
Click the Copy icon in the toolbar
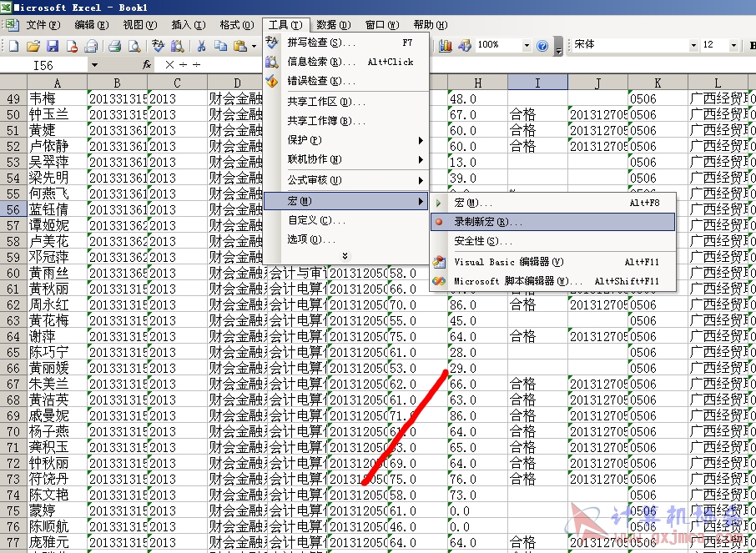pyautogui.click(x=220, y=46)
